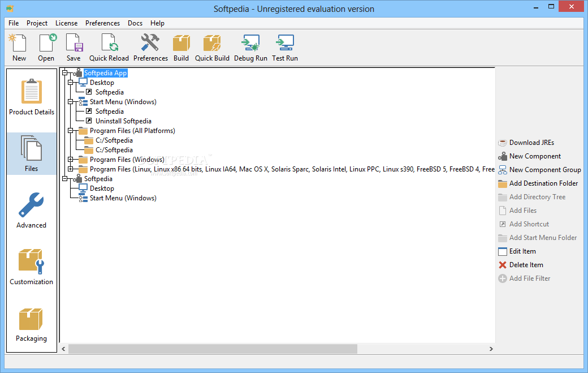Collapse the Softpedia App root node
Screen dimensions: 588x373
click(64, 73)
